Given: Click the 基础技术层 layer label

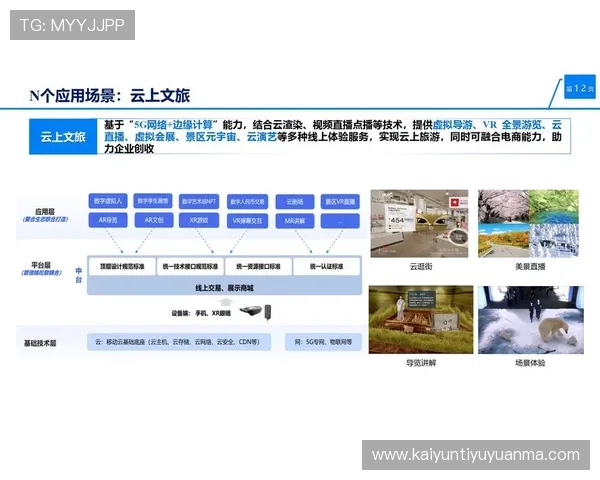Looking at the screenshot, I should pyautogui.click(x=40, y=343).
